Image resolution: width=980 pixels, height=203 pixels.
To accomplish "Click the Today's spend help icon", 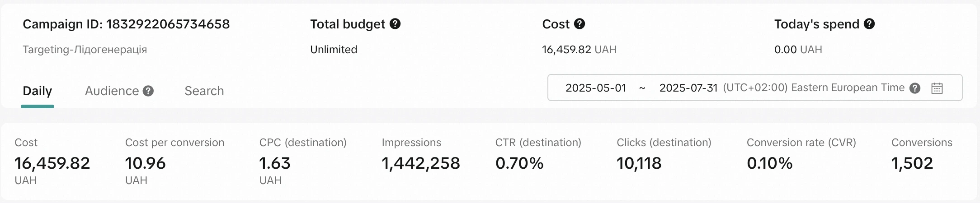I will pos(869,24).
